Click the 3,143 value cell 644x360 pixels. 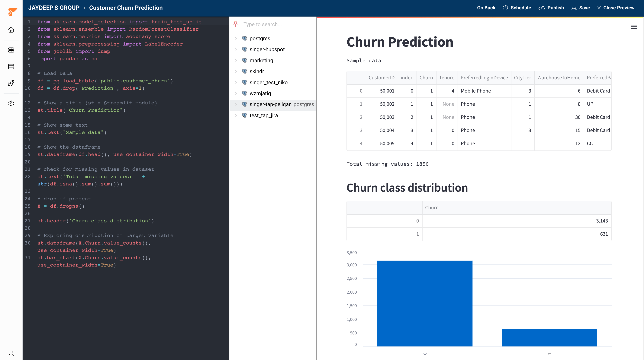(x=517, y=221)
